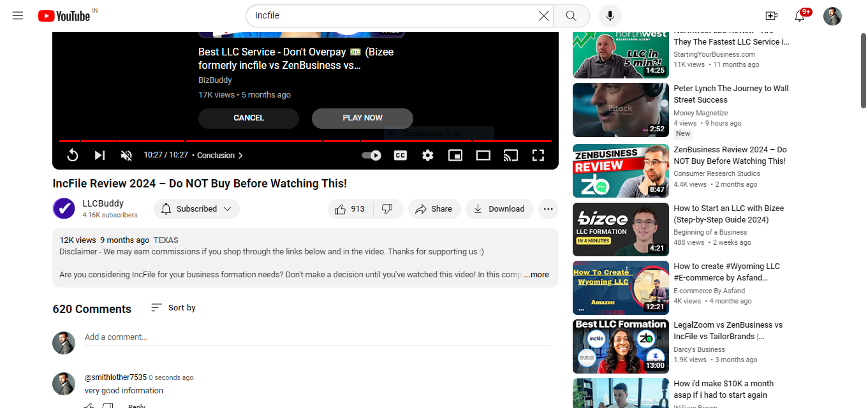
Task: Enable theater mode
Action: click(483, 155)
